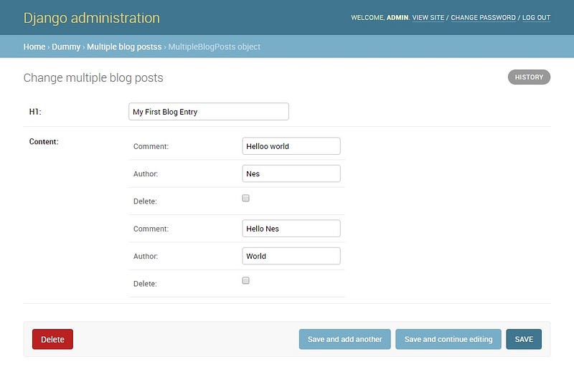Viewport: 574px width, 392px height.
Task: Click the 'Content:' field label
Action: [44, 141]
